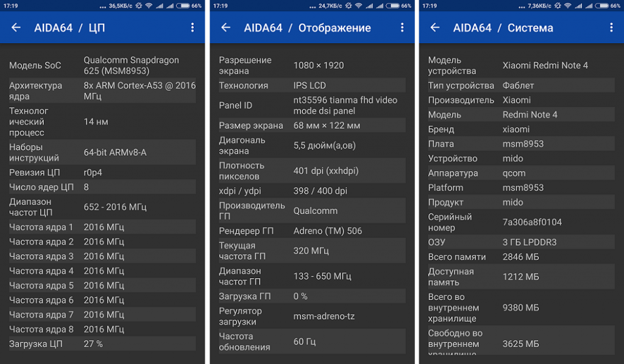Tap Wi-Fi icon in Система screen status bar
This screenshot has width=624, height=364.
pos(567,5)
